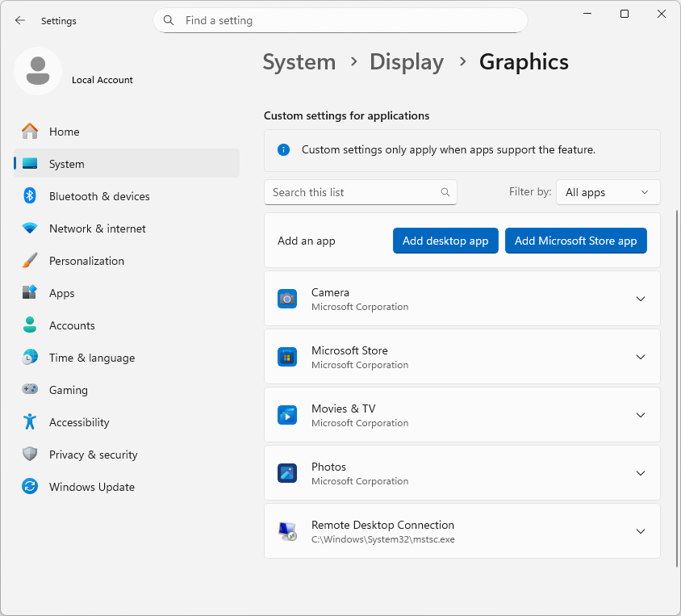The image size is (681, 616).
Task: Click the Privacy & security shield icon
Action: [x=30, y=455]
